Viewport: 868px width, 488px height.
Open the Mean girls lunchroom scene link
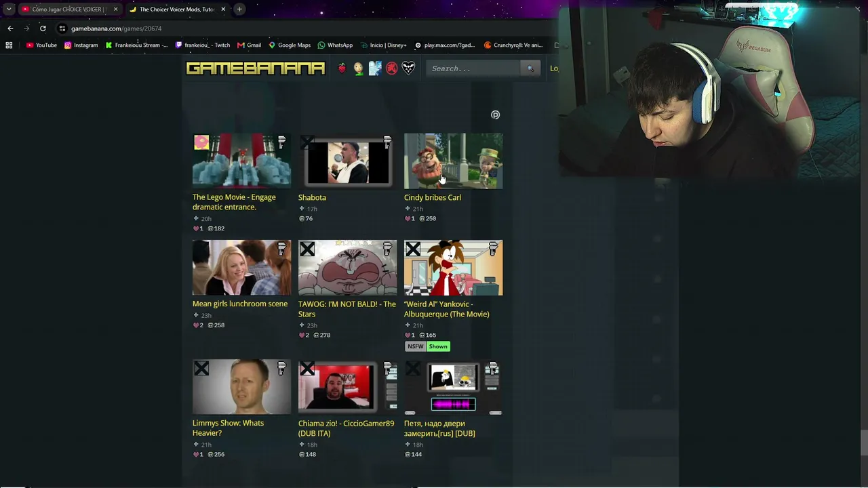coord(240,304)
